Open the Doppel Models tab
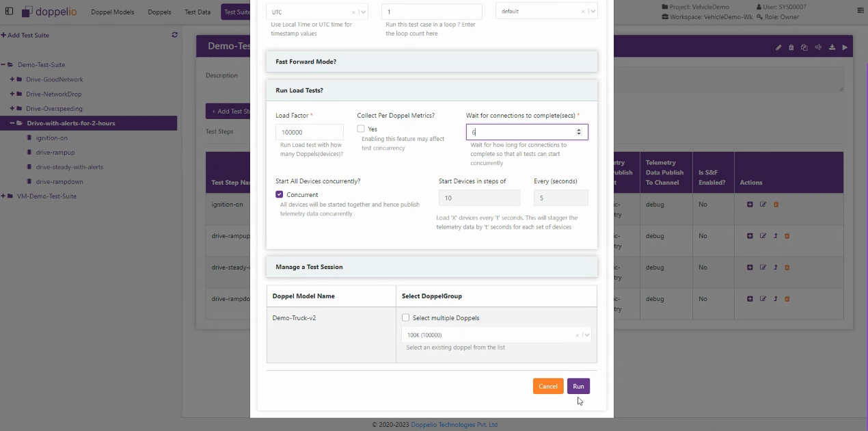The image size is (868, 431). point(113,12)
